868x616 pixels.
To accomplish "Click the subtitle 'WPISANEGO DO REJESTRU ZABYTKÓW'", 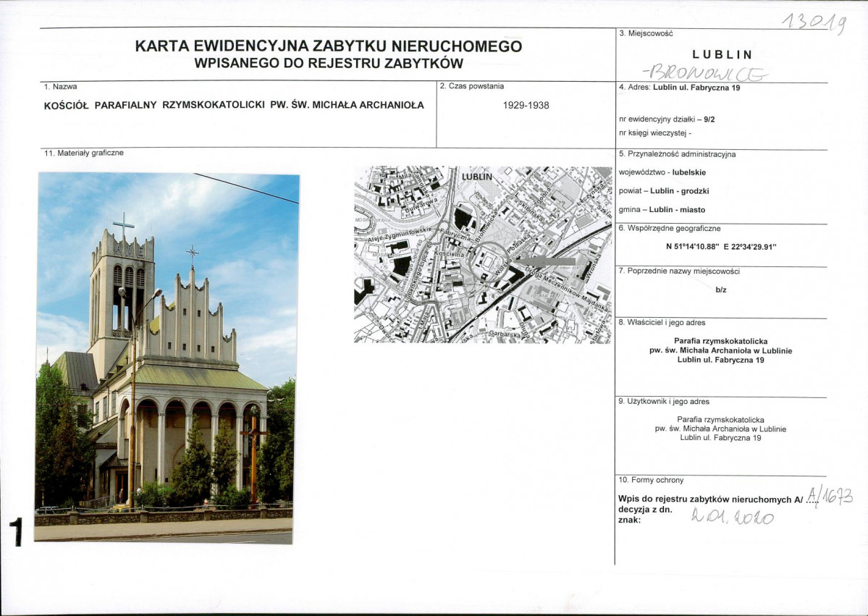I will pyautogui.click(x=328, y=63).
